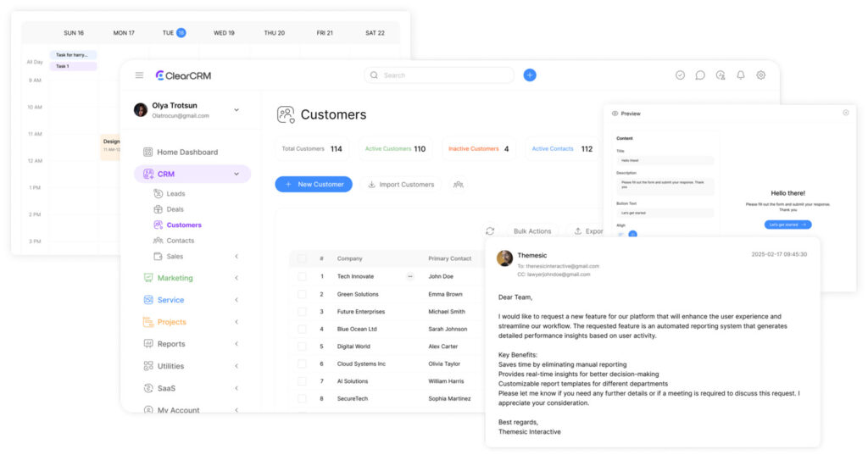This screenshot has height=455, width=868.
Task: Expand the Marketing sidebar section
Action: coord(236,278)
